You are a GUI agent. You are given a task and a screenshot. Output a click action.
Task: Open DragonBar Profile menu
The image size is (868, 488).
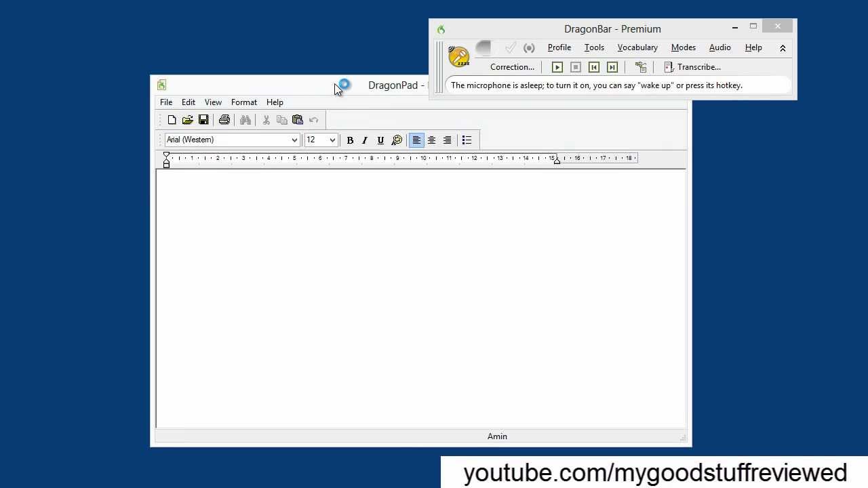click(559, 47)
